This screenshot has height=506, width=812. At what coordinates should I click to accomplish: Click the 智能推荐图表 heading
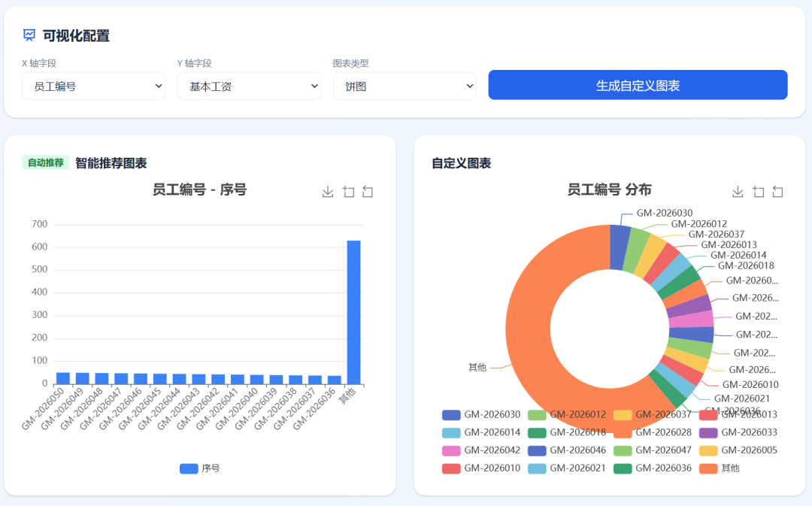(x=111, y=163)
